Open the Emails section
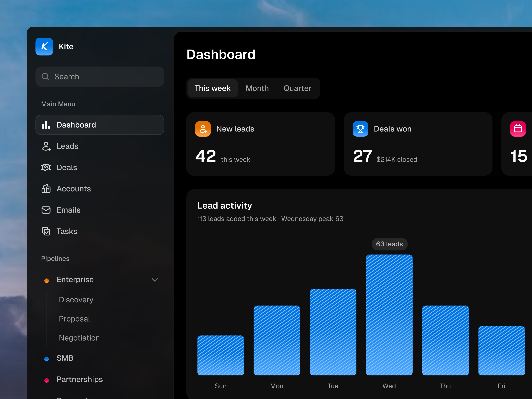 click(100, 210)
